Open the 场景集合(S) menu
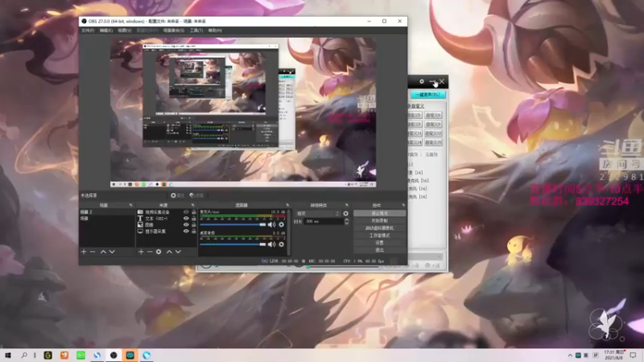This screenshot has height=362, width=644. 174,31
